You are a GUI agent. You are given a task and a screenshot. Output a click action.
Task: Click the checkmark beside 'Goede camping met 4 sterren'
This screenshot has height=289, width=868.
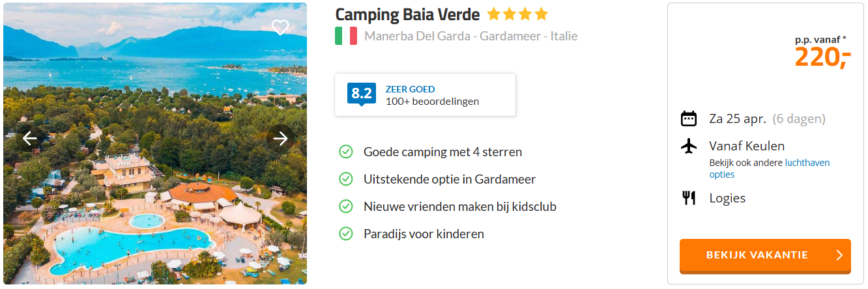tap(346, 152)
